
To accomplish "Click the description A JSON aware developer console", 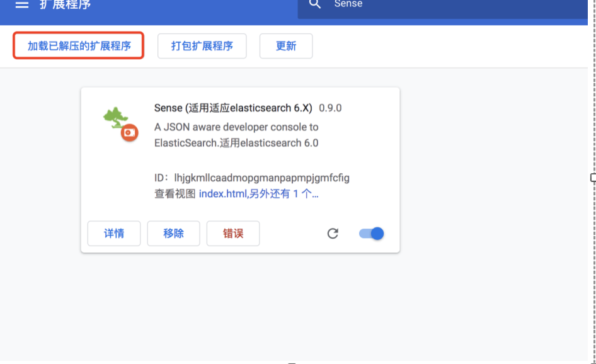I will pyautogui.click(x=236, y=135).
